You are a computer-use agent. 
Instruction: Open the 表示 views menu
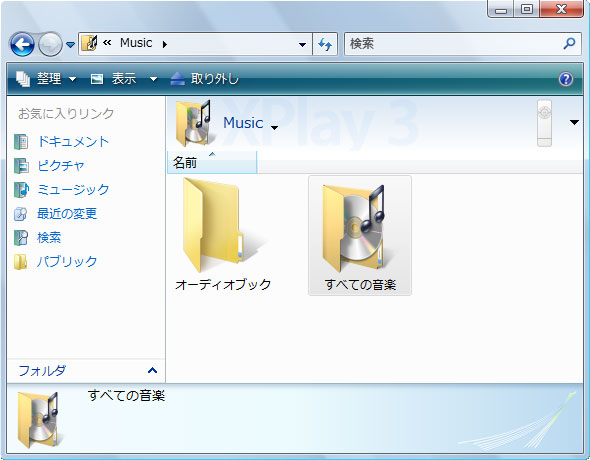123,79
